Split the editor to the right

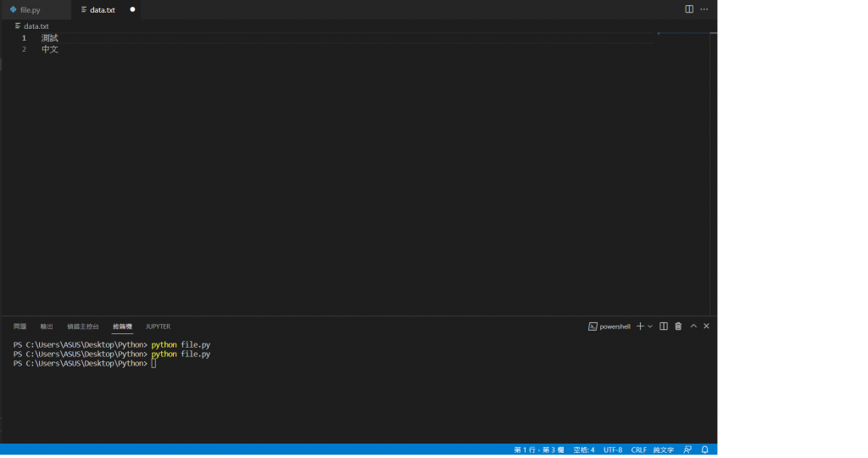688,8
